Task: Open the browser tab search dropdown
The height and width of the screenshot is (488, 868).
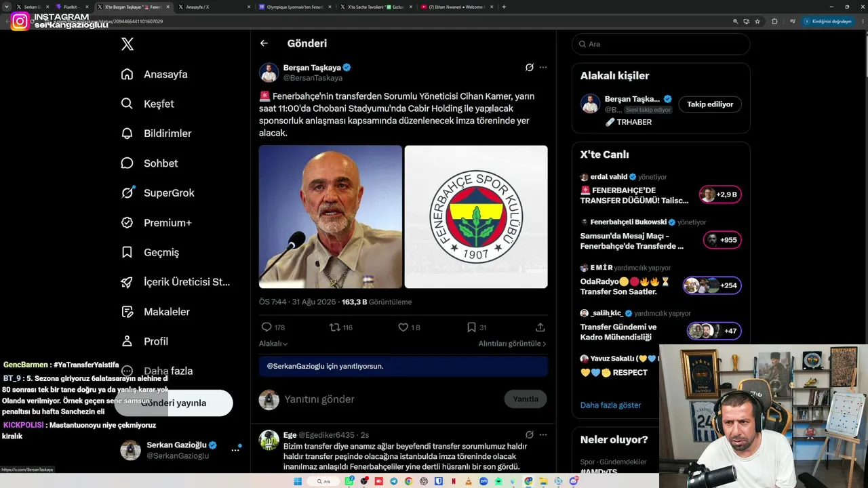Action: click(7, 7)
